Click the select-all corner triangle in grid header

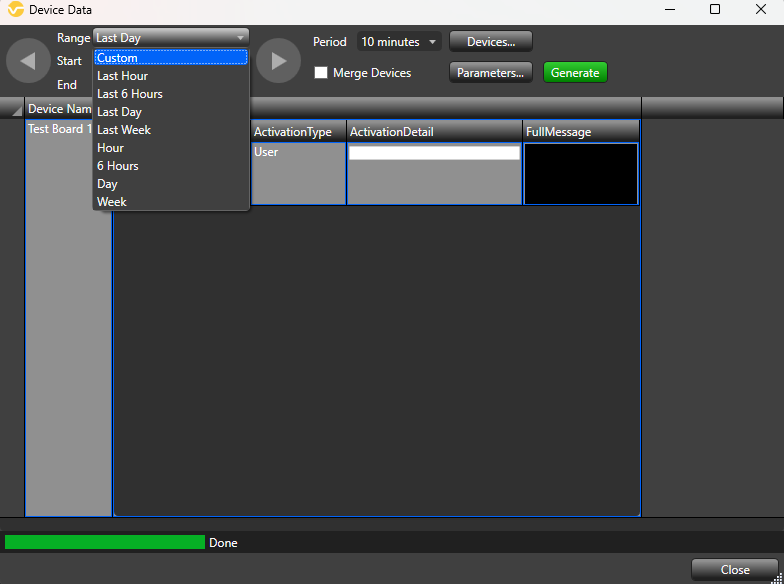16,110
